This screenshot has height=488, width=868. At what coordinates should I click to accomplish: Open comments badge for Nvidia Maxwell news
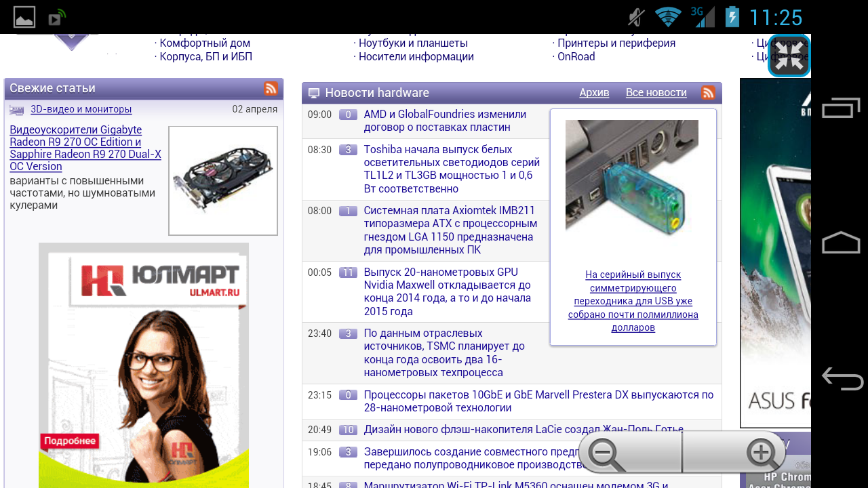(348, 272)
